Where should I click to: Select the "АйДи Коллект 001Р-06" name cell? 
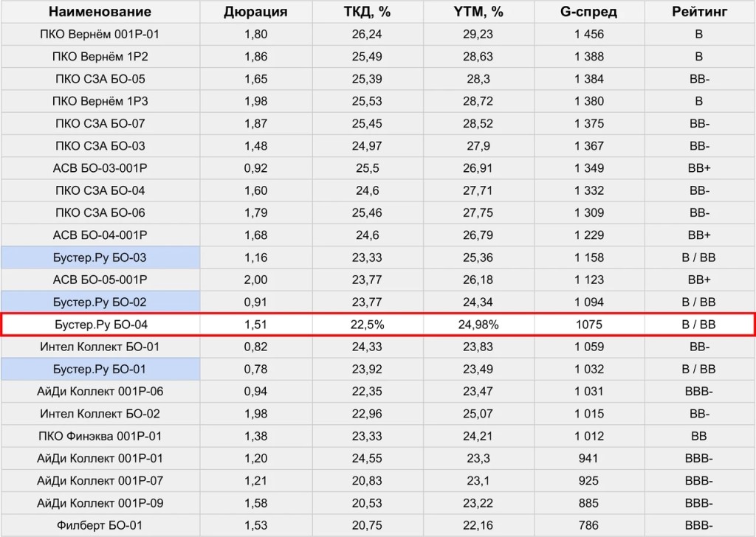(100, 392)
